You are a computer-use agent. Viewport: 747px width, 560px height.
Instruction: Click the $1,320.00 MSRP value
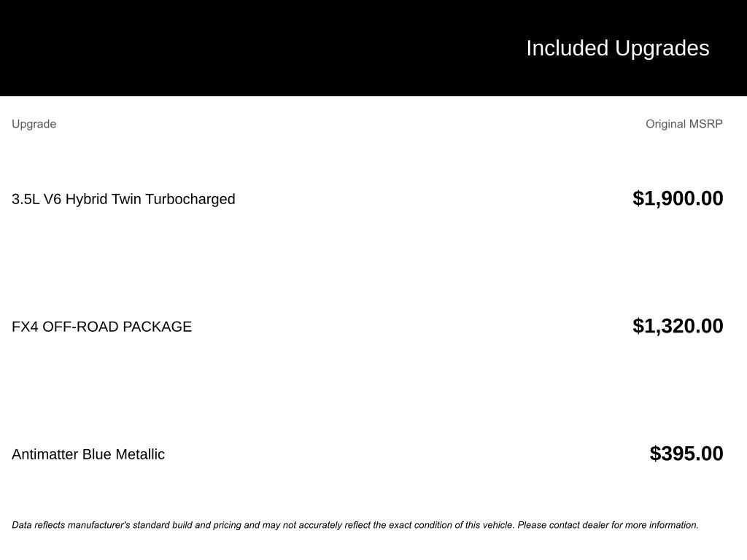pos(678,326)
